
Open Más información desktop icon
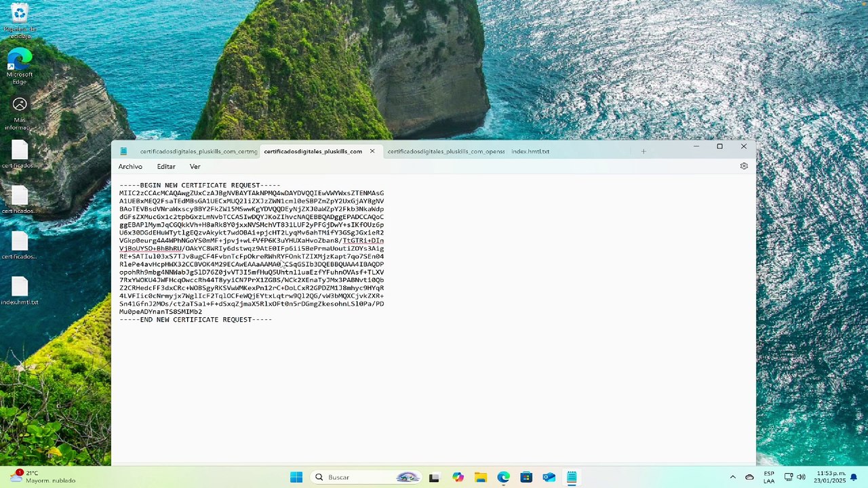tap(20, 113)
